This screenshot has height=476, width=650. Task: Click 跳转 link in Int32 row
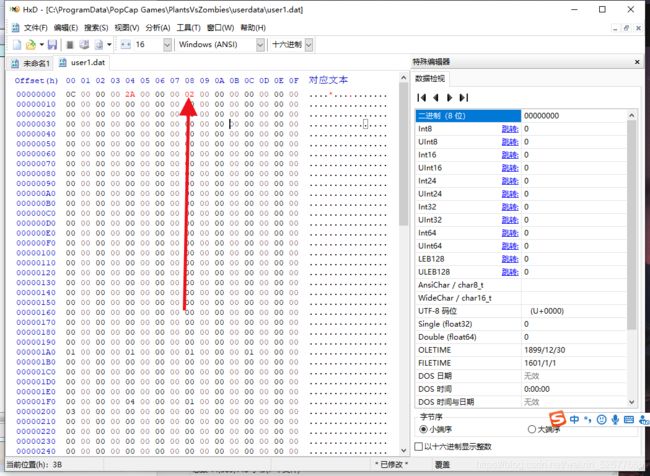(x=510, y=207)
